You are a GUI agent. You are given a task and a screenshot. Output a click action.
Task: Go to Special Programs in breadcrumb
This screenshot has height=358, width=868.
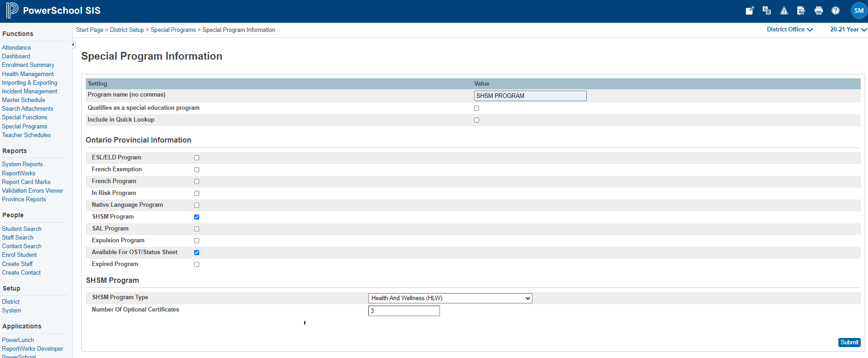[x=173, y=30]
